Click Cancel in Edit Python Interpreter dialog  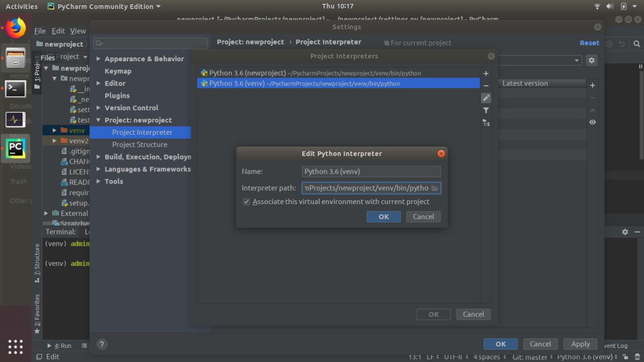[423, 216]
